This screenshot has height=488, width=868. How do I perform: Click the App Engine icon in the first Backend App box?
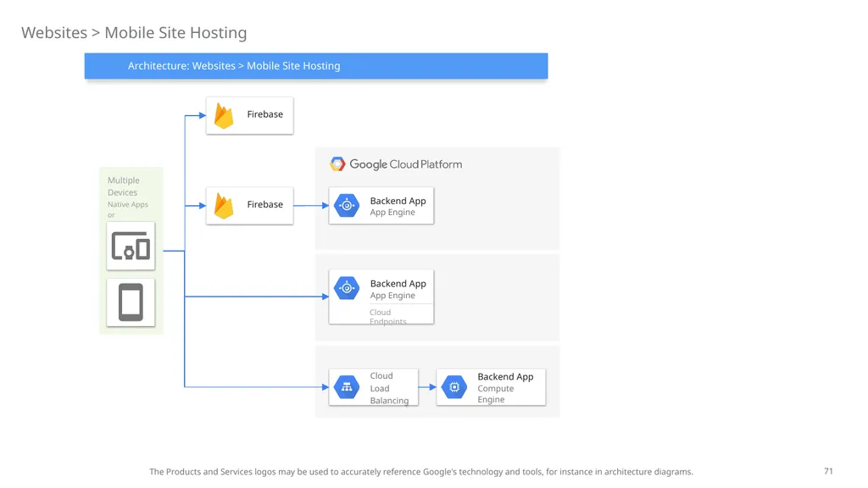[x=347, y=205]
